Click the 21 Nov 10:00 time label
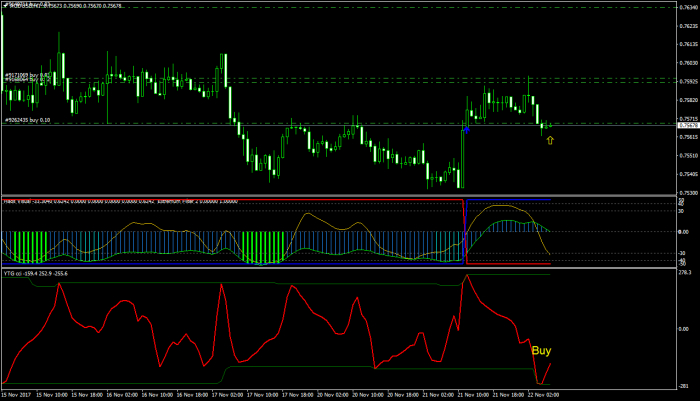Screen dimensions: 700x401 pyautogui.click(x=474, y=395)
